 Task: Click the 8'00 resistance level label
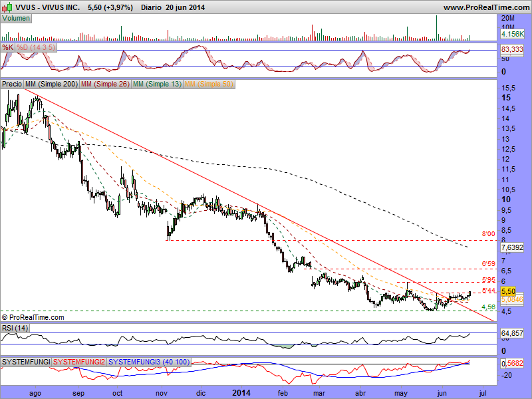489,234
